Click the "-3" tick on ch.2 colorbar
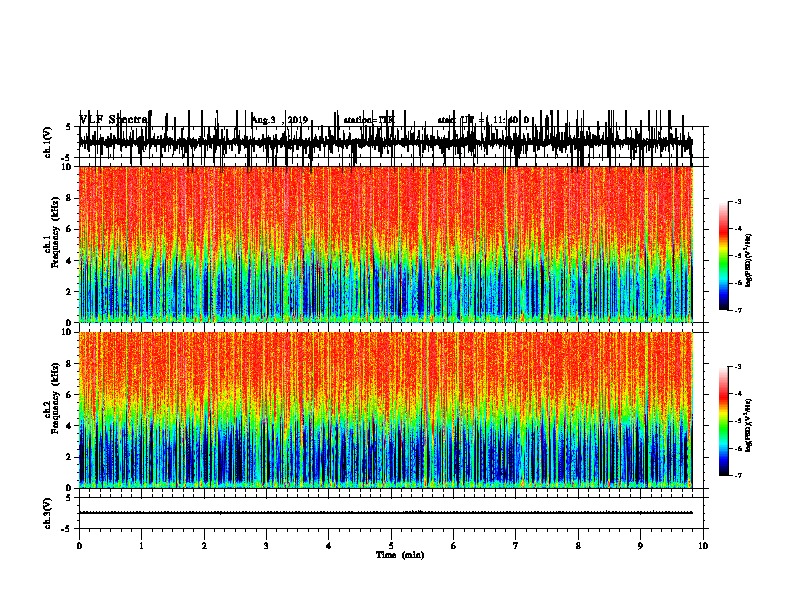 click(737, 367)
